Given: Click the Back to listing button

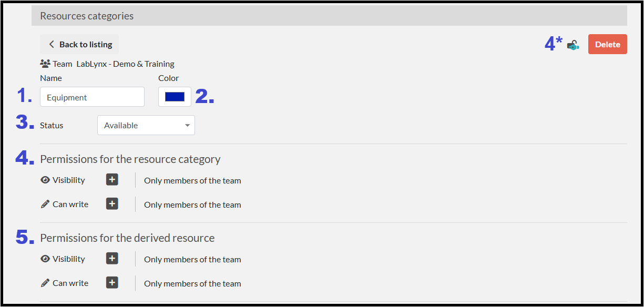Looking at the screenshot, I should [x=79, y=45].
